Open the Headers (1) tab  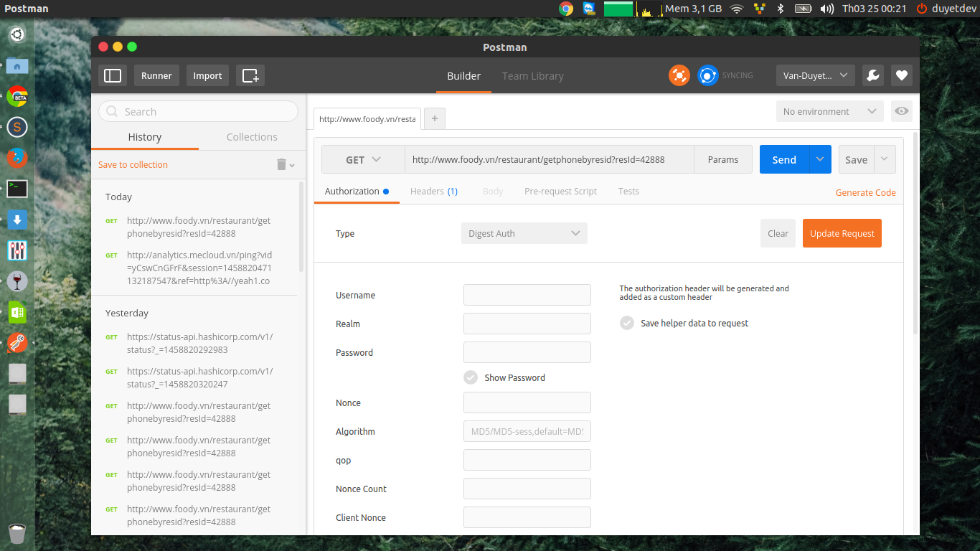[434, 192]
